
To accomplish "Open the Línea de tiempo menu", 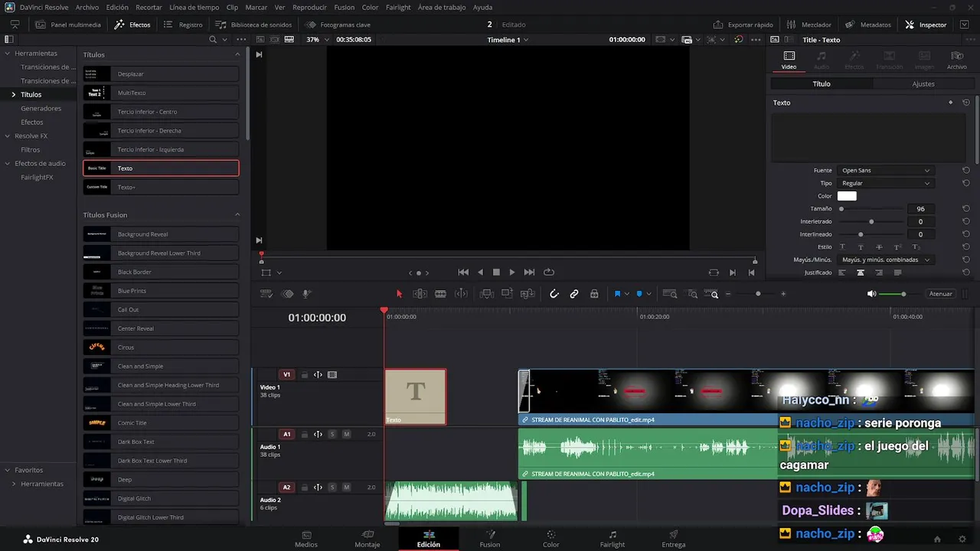I will [x=194, y=7].
